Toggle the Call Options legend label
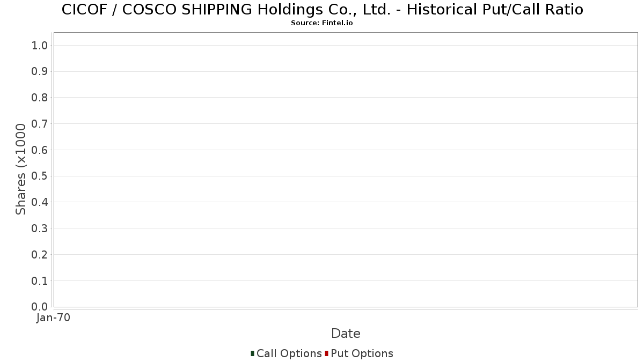 (x=289, y=353)
